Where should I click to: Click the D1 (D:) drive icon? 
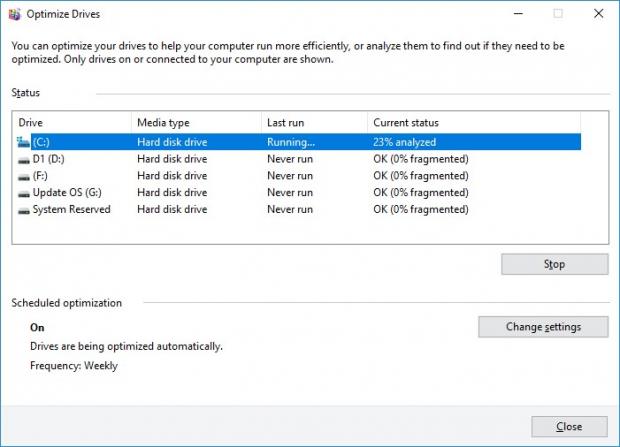pos(24,159)
